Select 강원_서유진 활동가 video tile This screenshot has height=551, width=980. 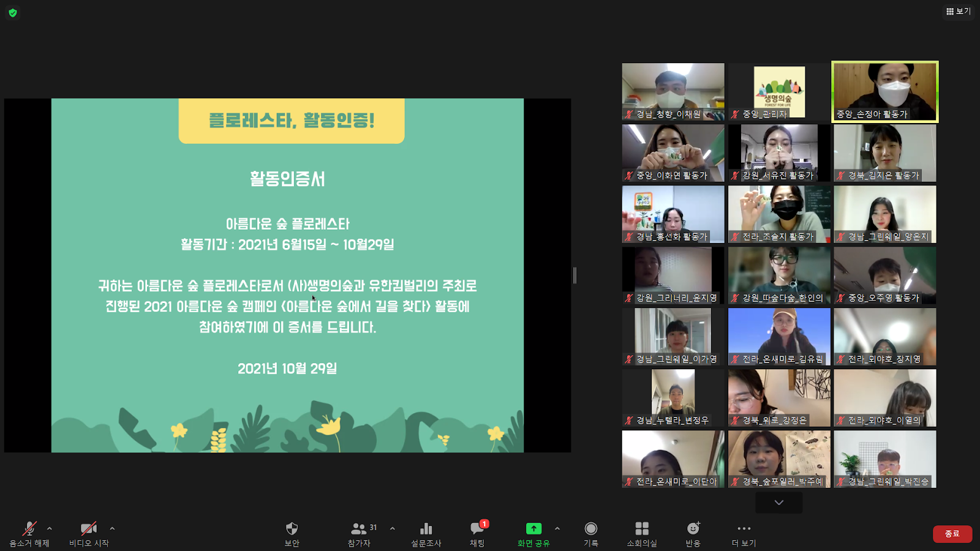tap(779, 153)
